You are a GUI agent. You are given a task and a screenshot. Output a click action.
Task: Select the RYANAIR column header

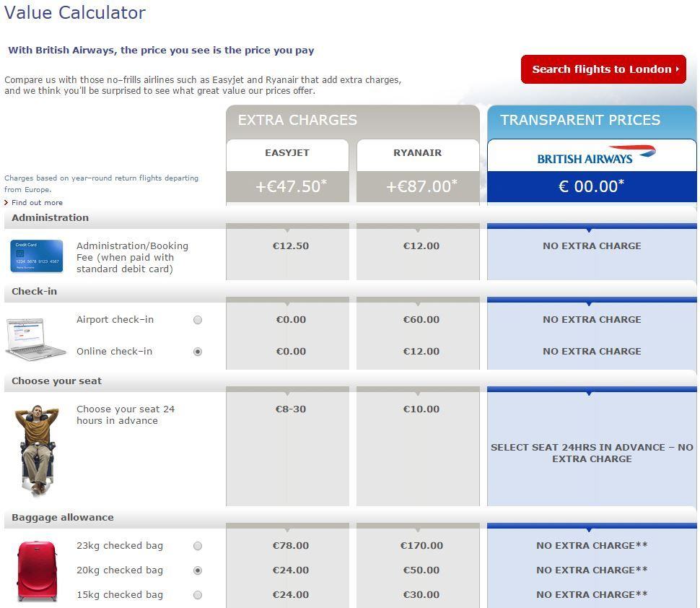coord(417,152)
